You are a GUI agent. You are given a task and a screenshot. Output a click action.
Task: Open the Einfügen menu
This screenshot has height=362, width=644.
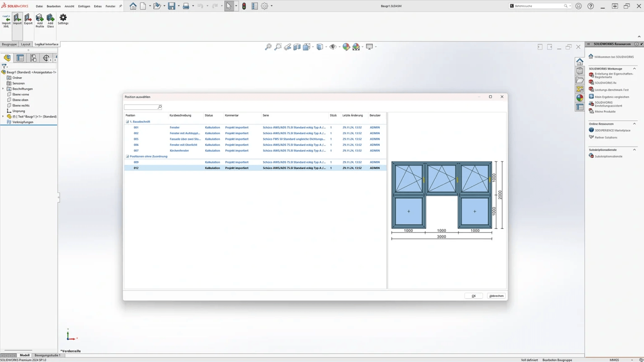coord(84,6)
